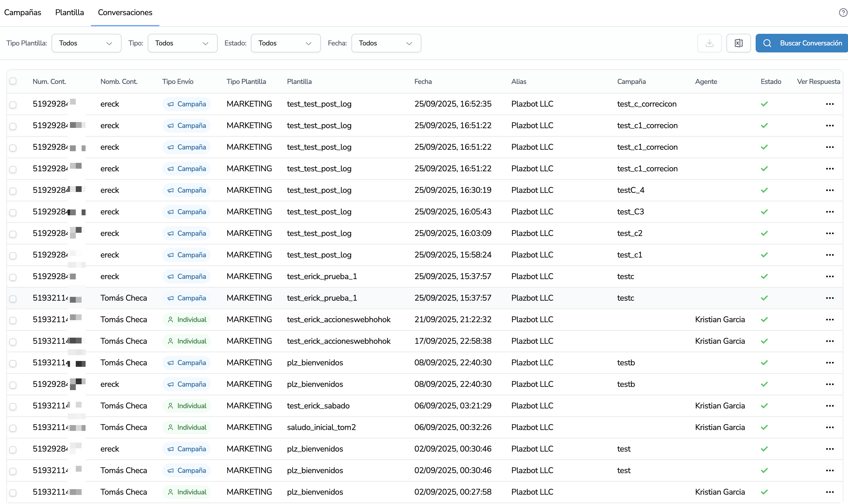Check the row with campaign test_C3
The image size is (848, 504).
pos(13,213)
